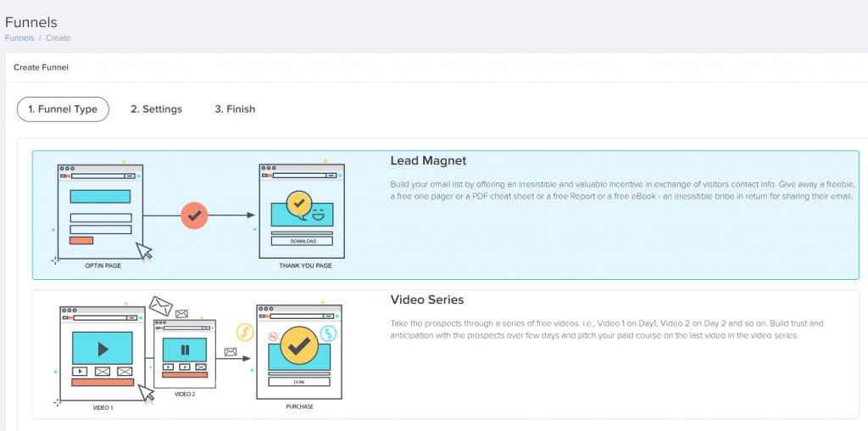Viewport: 868px width, 431px height.
Task: Click the Thank You Page illustration
Action: pos(302,209)
